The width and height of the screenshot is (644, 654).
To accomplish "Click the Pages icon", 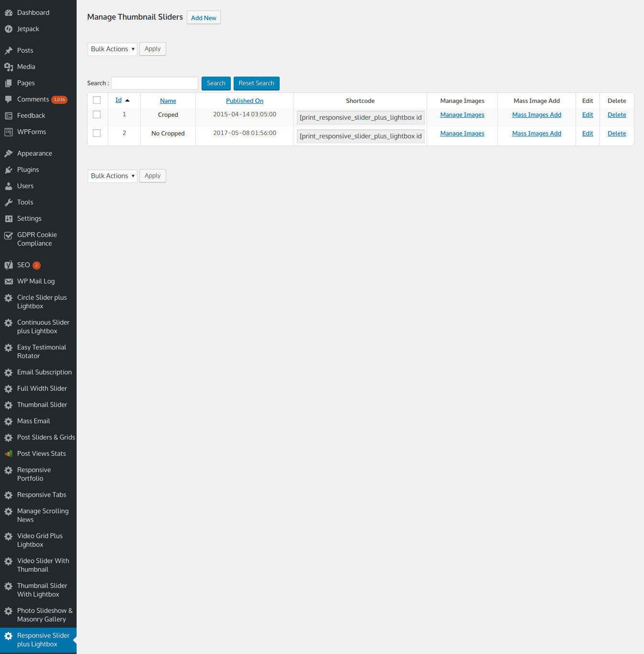I will 9,83.
